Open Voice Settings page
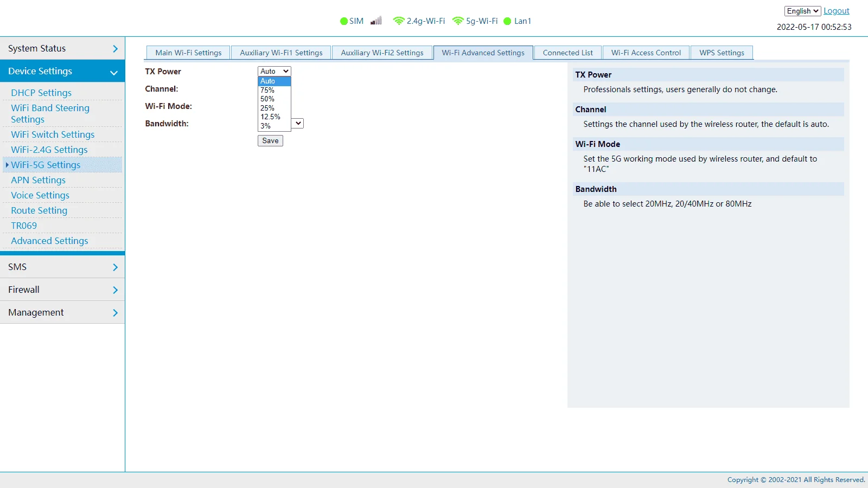868x488 pixels. tap(40, 195)
